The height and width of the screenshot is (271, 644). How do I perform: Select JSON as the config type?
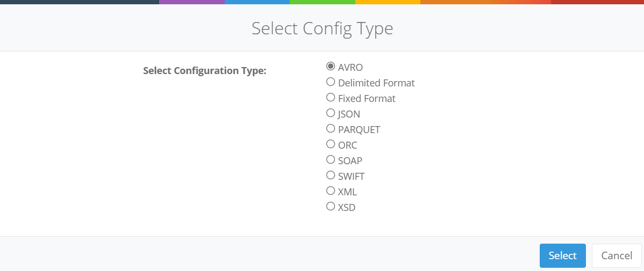tap(331, 113)
